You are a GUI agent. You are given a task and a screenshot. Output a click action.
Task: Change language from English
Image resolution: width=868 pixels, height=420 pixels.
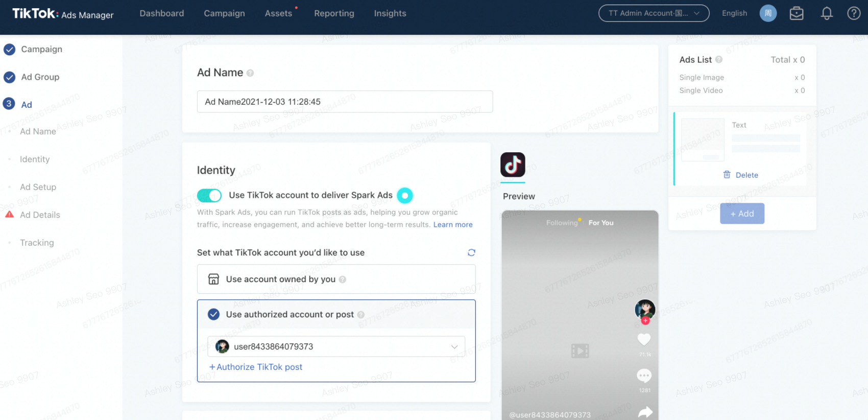(734, 13)
